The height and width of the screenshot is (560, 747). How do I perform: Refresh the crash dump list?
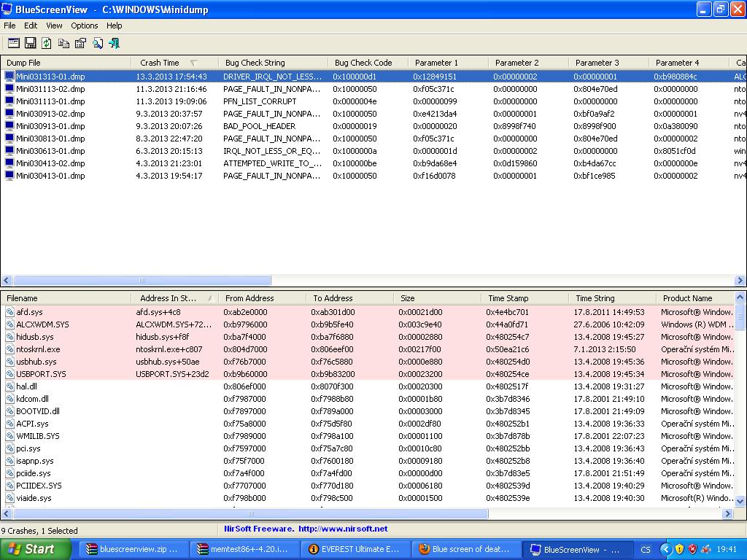[x=47, y=43]
